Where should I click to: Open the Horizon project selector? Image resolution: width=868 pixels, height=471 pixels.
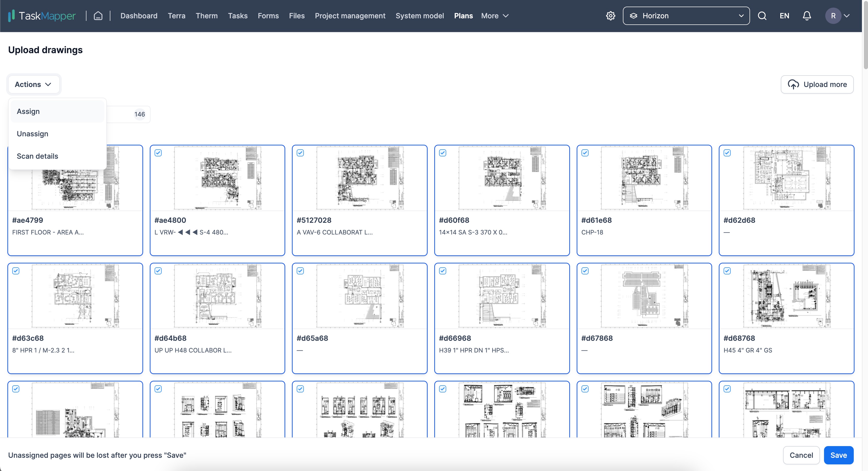(686, 16)
